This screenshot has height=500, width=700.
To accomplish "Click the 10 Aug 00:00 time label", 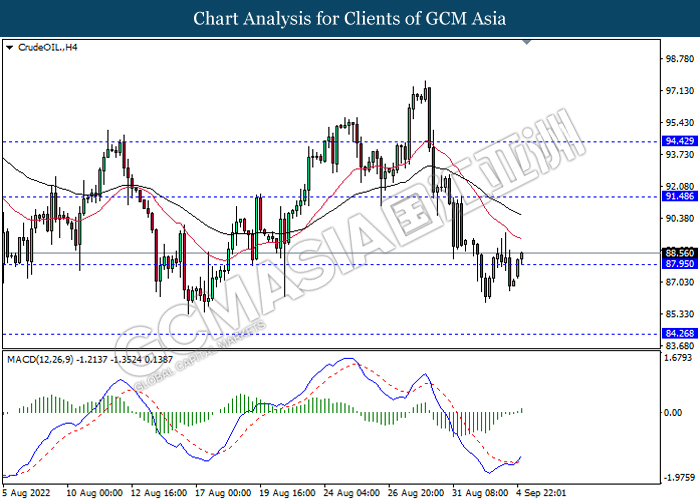I will (x=94, y=493).
